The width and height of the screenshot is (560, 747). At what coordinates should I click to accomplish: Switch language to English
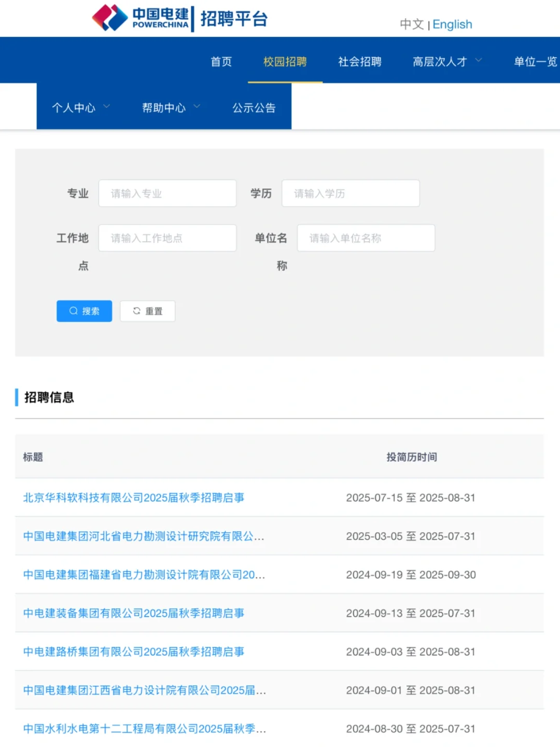(453, 24)
